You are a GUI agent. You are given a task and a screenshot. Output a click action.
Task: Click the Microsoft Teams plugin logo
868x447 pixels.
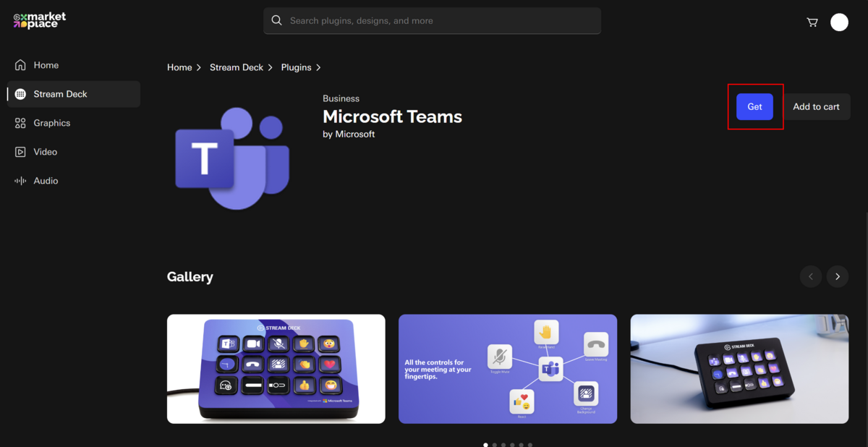pos(232,158)
